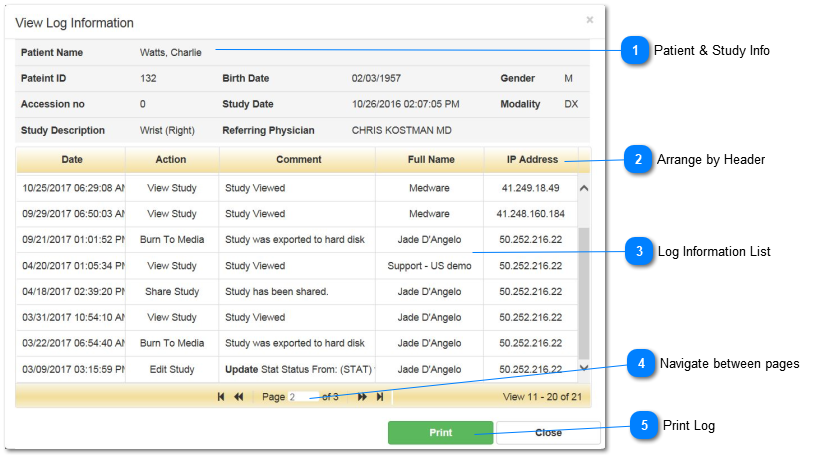Image resolution: width=816 pixels, height=458 pixels.
Task: Go to next page of log
Action: coord(362,397)
